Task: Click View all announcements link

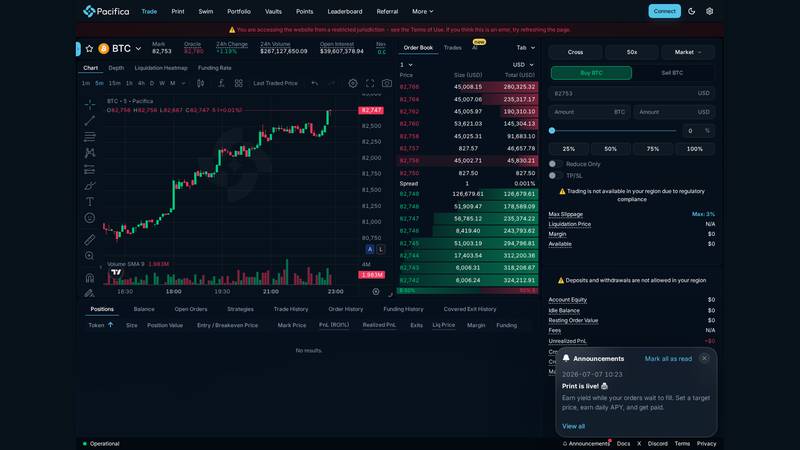Action: click(x=573, y=426)
